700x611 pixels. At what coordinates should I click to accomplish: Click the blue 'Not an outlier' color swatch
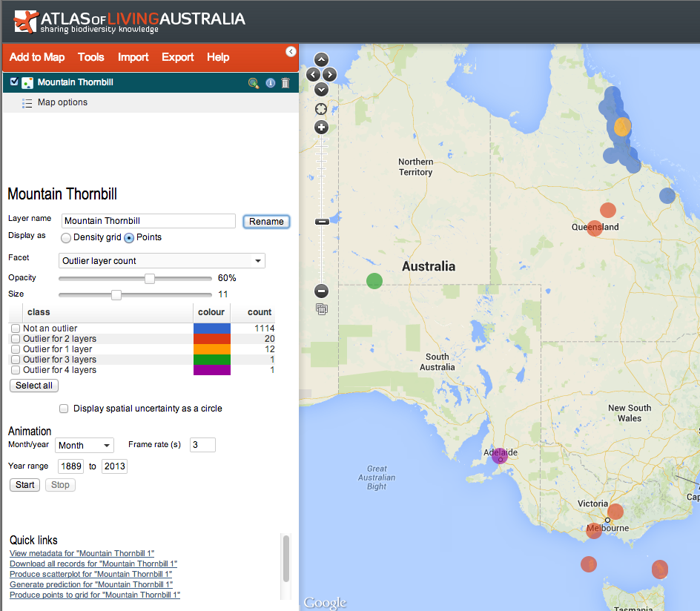tap(212, 328)
